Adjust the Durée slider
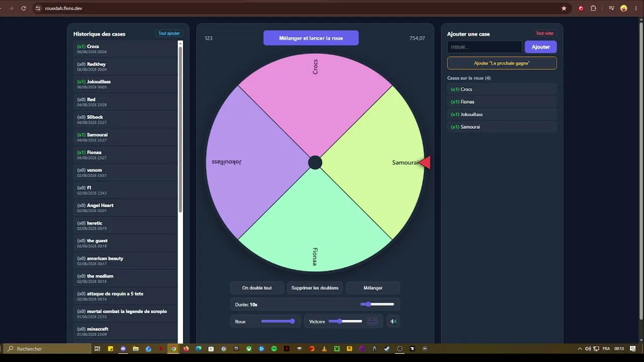 tap(377, 304)
